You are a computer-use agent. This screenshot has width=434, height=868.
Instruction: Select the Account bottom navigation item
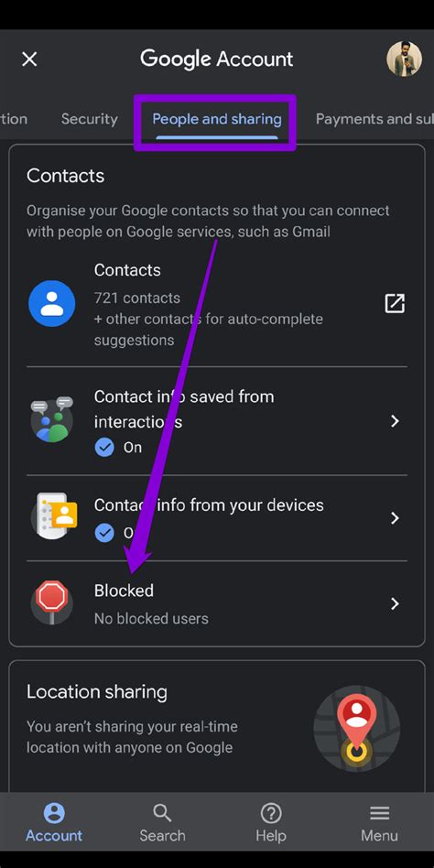[x=54, y=822]
